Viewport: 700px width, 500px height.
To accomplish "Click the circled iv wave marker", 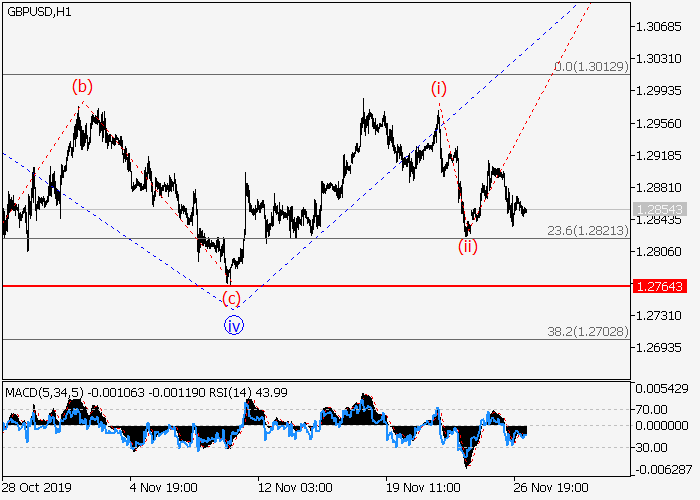I will 233,324.
